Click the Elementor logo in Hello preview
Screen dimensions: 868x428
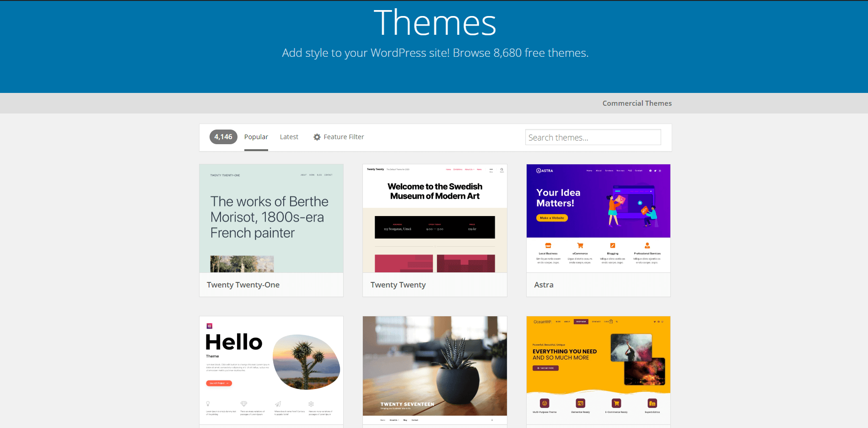tap(210, 326)
